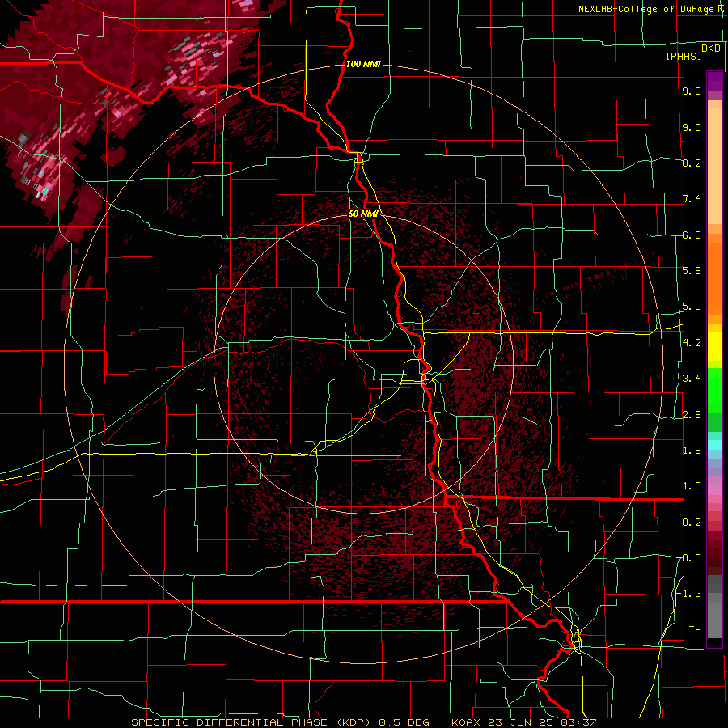Click the TH legend label
The image size is (728, 728).
pyautogui.click(x=695, y=629)
